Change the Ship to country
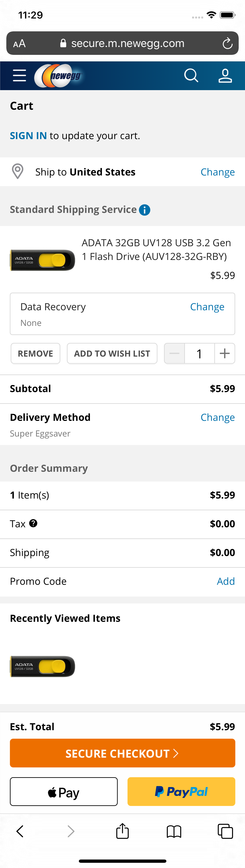Screen dimensions: 245x868 [x=218, y=172]
